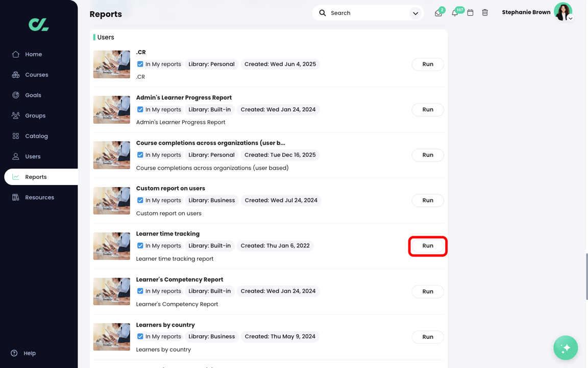Run Learner time tracking report
588x368 pixels.
click(428, 246)
